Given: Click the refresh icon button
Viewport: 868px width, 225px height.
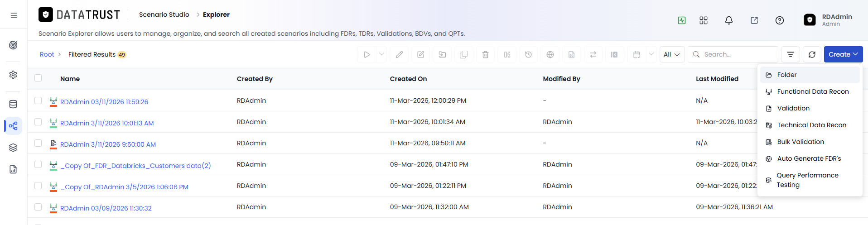Looking at the screenshot, I should click(x=812, y=54).
